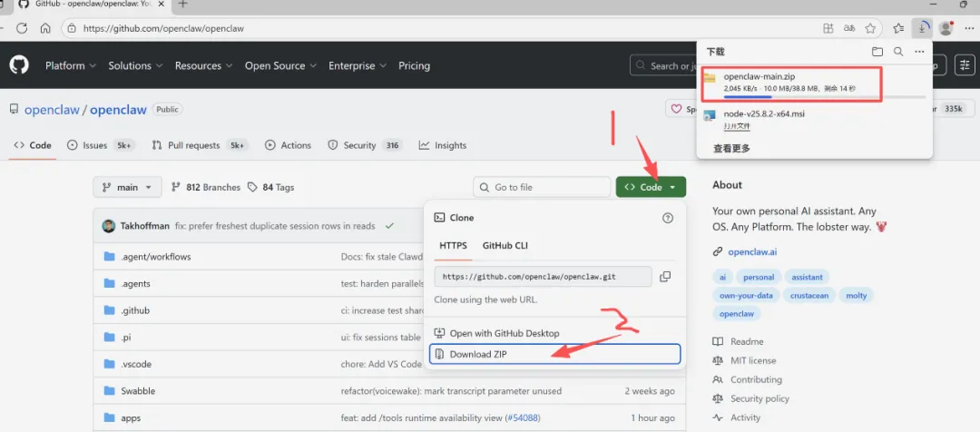Open the openclaw.ai website link
Image resolution: width=980 pixels, height=432 pixels.
point(752,252)
